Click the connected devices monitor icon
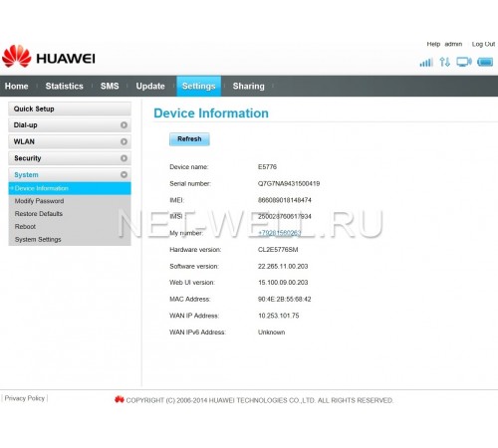Screen dimensions: 498x448 pyautogui.click(x=464, y=62)
